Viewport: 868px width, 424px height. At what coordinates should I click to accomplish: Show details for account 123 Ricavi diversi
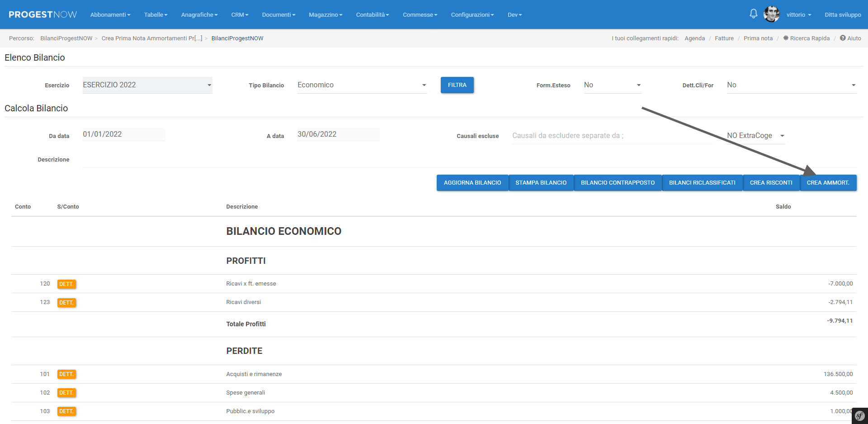(x=66, y=303)
